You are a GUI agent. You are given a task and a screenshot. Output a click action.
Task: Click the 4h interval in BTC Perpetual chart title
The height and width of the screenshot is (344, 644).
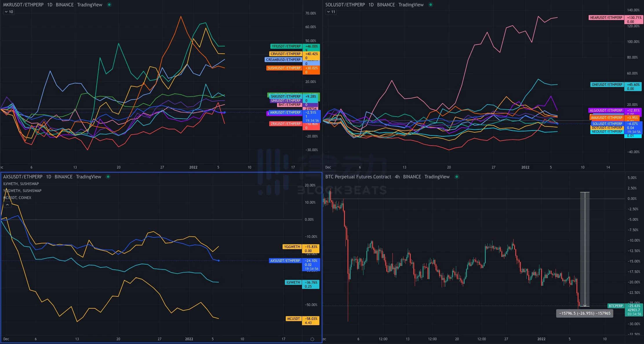[397, 177]
